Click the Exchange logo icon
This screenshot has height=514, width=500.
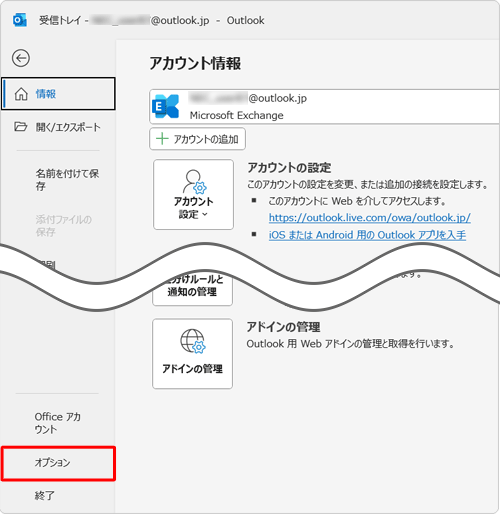[165, 107]
